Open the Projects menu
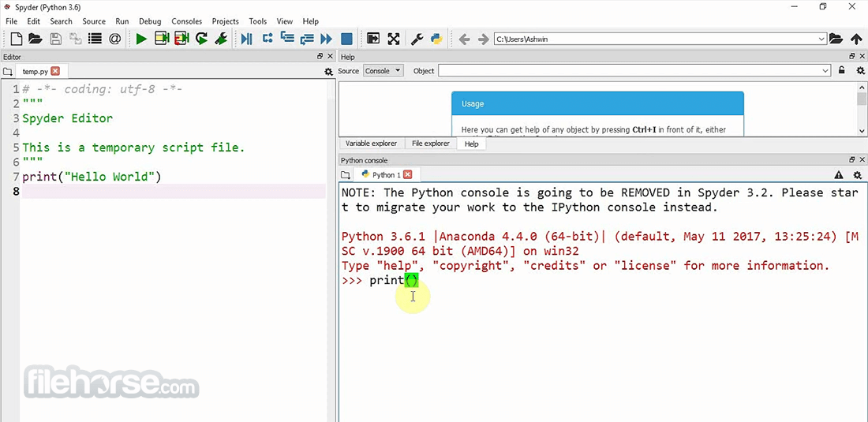The image size is (868, 422). (x=226, y=21)
